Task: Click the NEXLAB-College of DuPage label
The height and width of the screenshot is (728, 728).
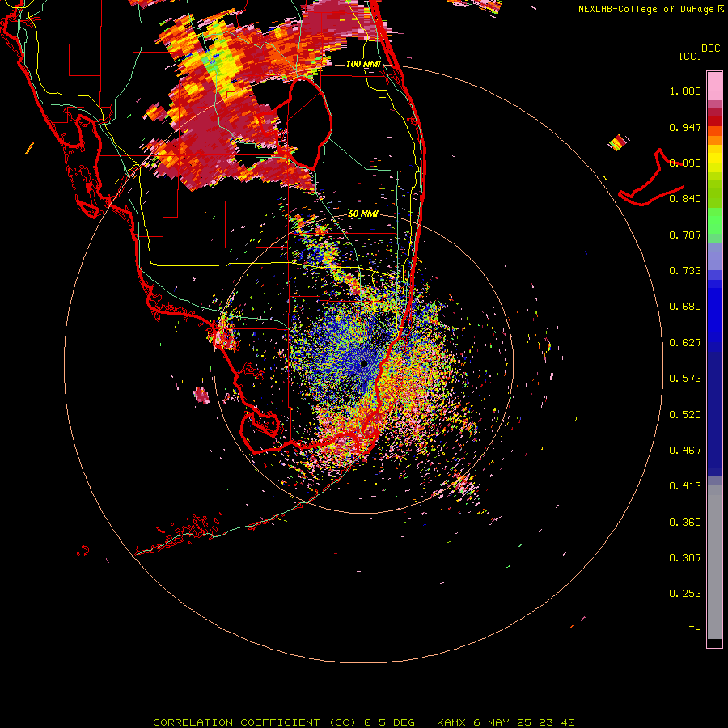Action: click(645, 9)
